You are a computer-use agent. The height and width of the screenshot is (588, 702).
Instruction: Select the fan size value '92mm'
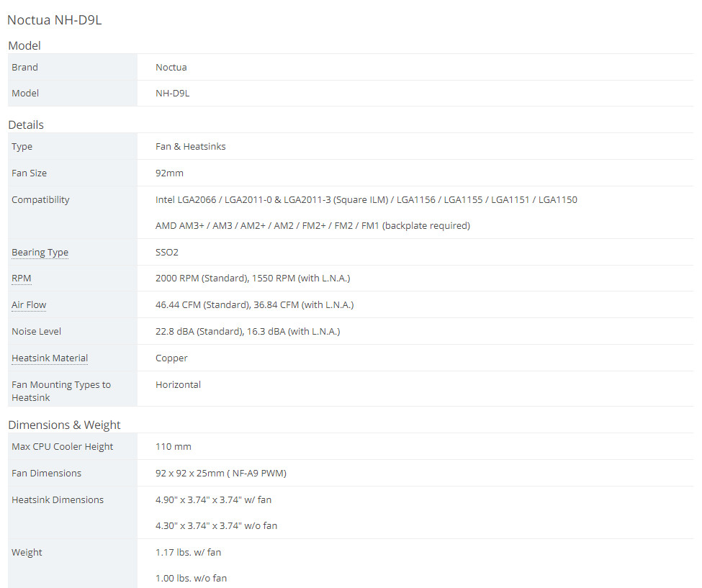[x=169, y=173]
